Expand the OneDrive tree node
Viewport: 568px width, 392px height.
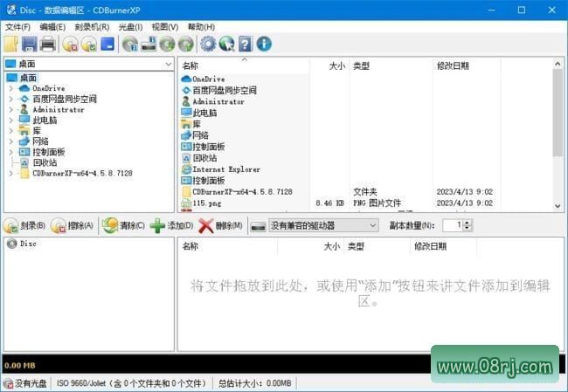click(10, 88)
